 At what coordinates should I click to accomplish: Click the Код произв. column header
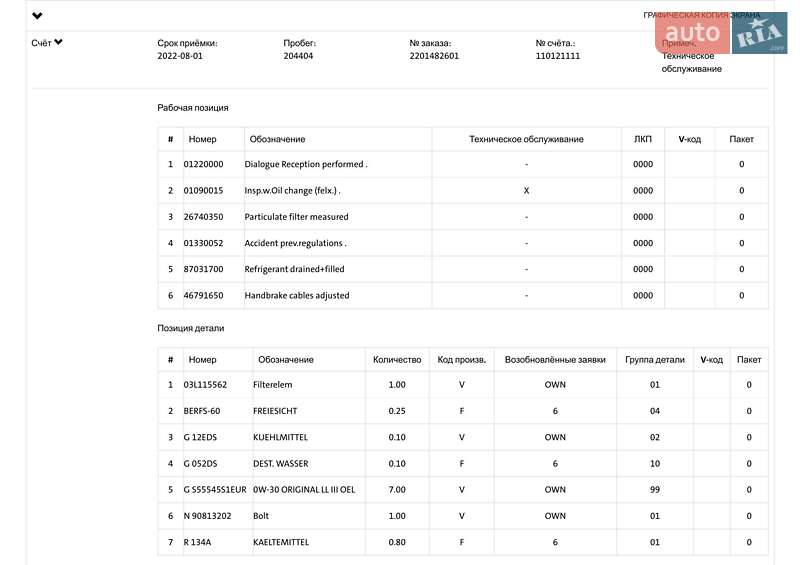[462, 360]
